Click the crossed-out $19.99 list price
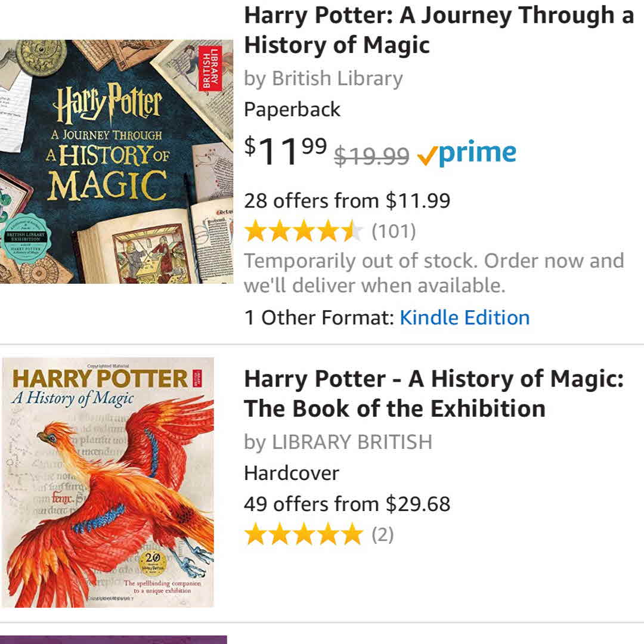The width and height of the screenshot is (644, 644). pyautogui.click(x=371, y=156)
